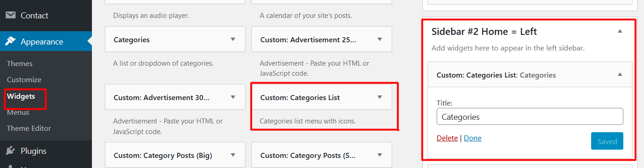Expand Custom: Category Posts (S... arrow
This screenshot has width=644, height=168.
[x=380, y=155]
